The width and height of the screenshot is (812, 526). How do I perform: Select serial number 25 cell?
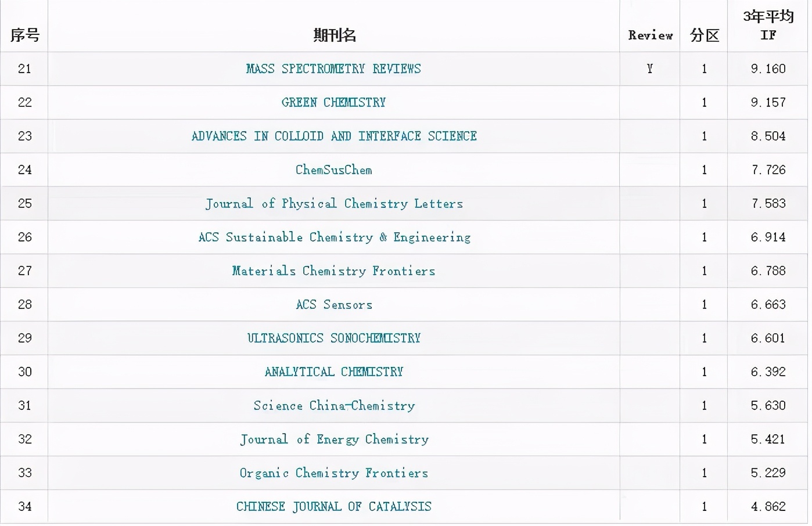click(24, 203)
